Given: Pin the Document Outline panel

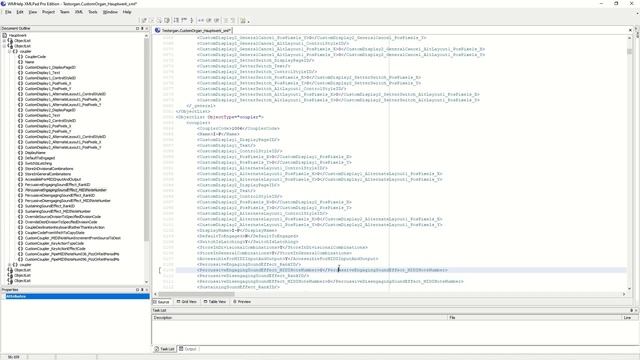Looking at the screenshot, I should tap(142, 28).
